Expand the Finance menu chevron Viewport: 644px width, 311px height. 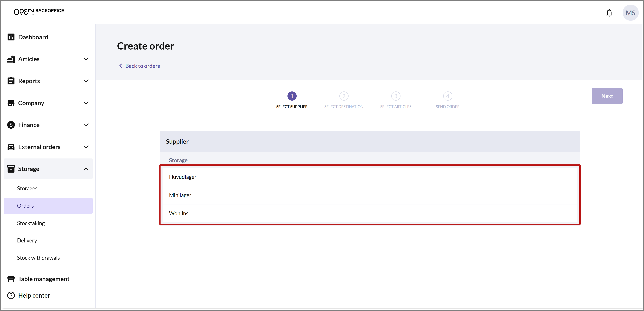86,125
